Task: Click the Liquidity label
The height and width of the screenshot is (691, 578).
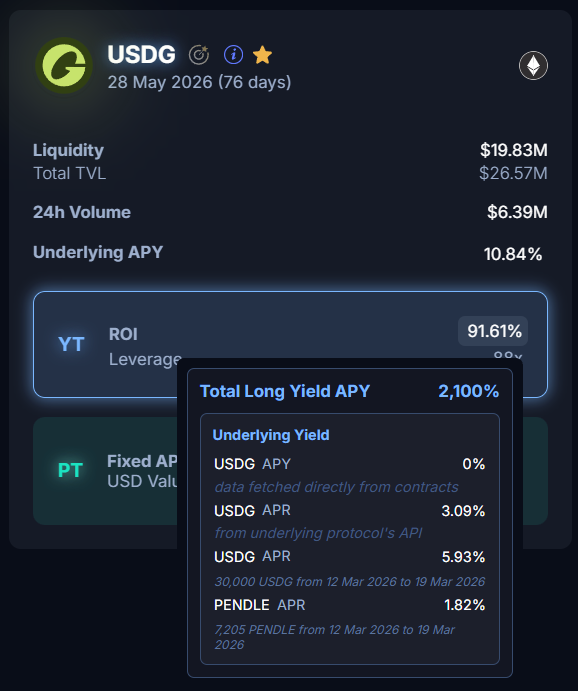Action: coord(68,150)
